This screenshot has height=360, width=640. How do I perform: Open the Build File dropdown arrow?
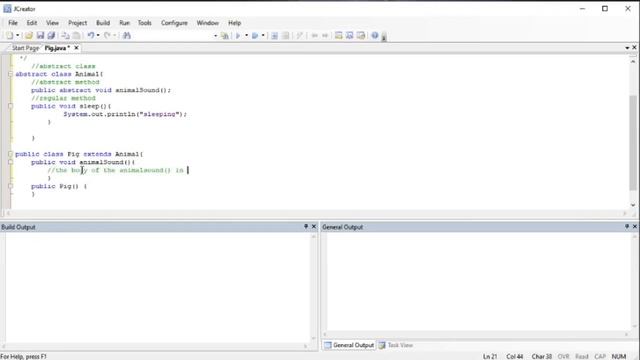(x=247, y=36)
